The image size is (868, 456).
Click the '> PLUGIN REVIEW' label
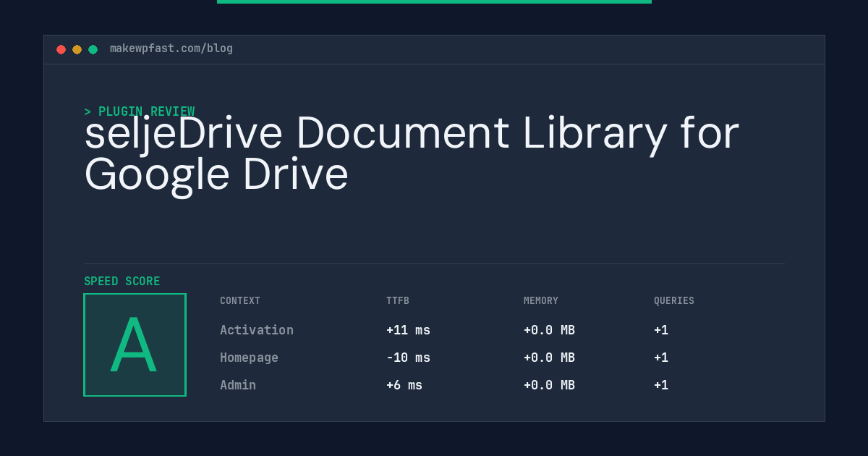[x=139, y=111]
